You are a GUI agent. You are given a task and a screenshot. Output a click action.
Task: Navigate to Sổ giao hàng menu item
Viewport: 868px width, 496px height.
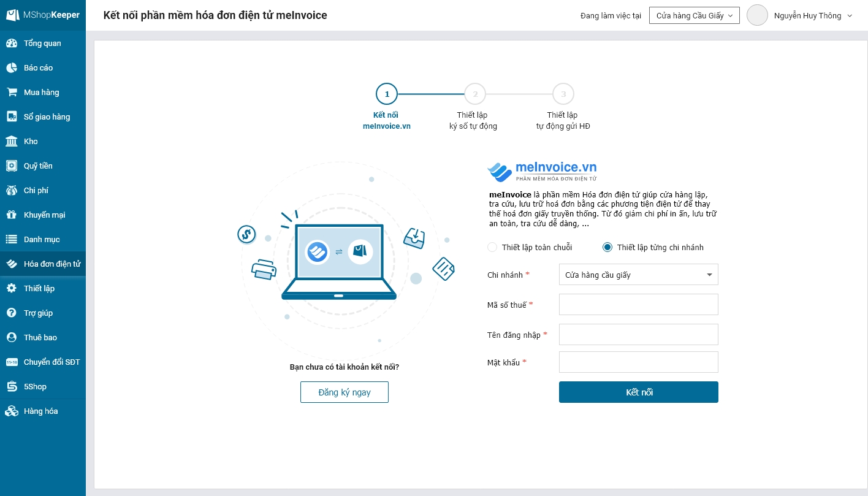[43, 117]
